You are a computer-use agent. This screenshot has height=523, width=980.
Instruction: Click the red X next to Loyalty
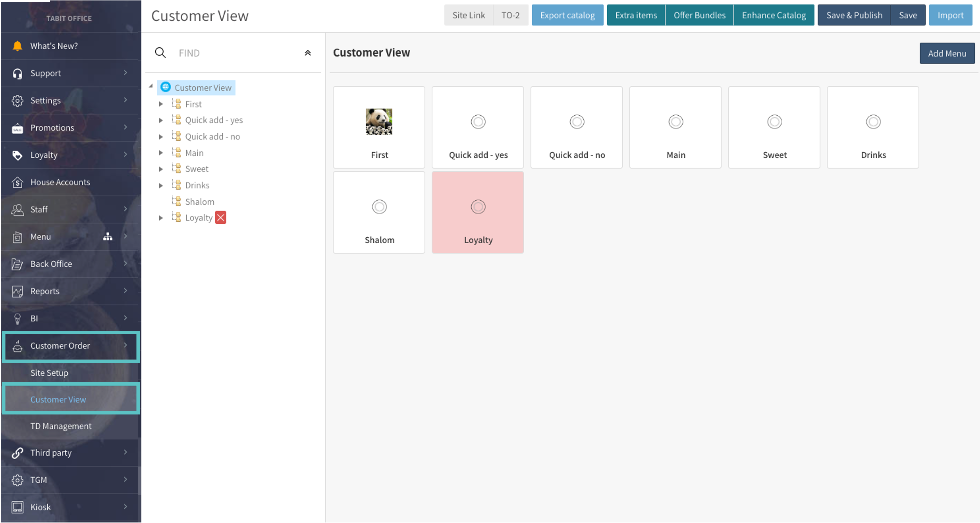coord(221,218)
